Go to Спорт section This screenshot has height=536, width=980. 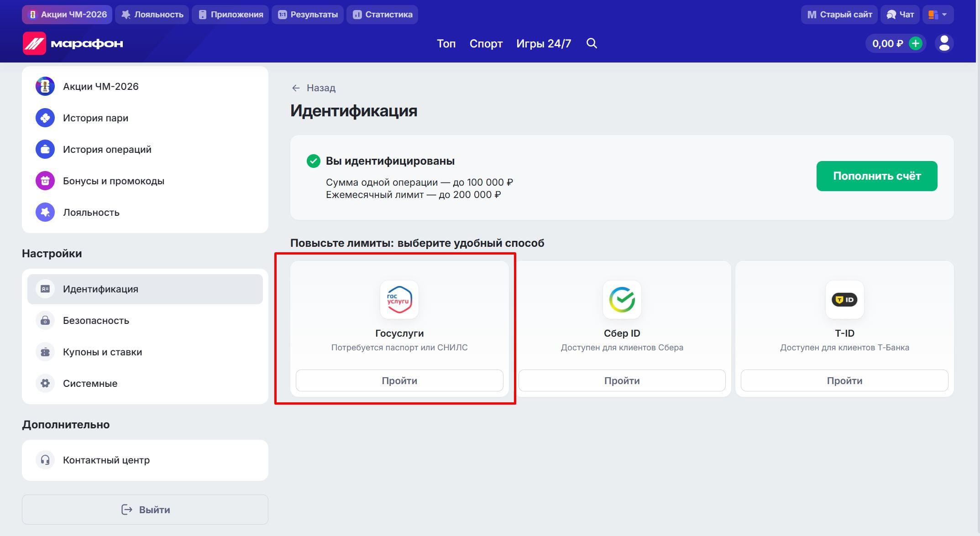[486, 44]
